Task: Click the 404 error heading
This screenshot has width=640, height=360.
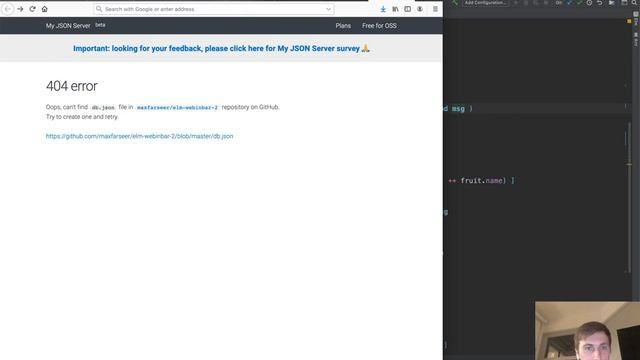Action: [72, 86]
